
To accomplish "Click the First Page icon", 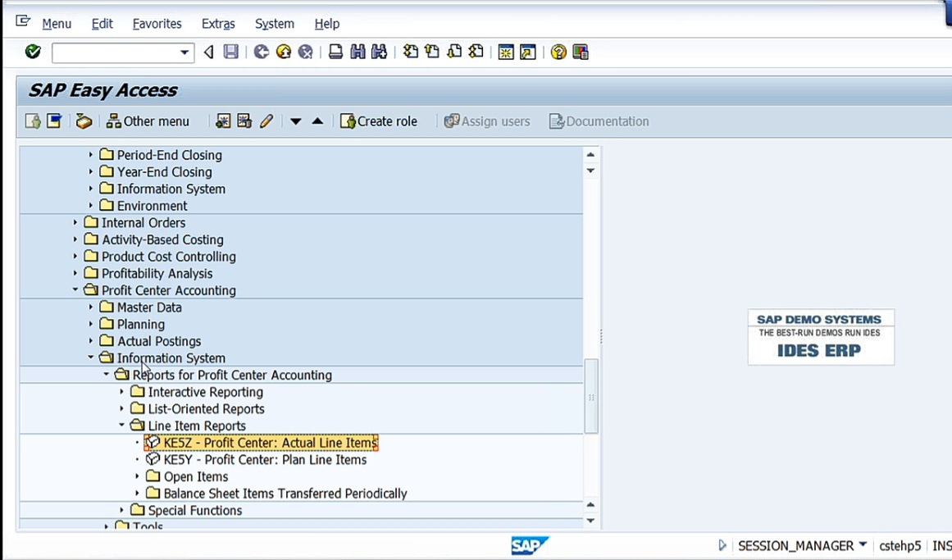I will (x=411, y=52).
